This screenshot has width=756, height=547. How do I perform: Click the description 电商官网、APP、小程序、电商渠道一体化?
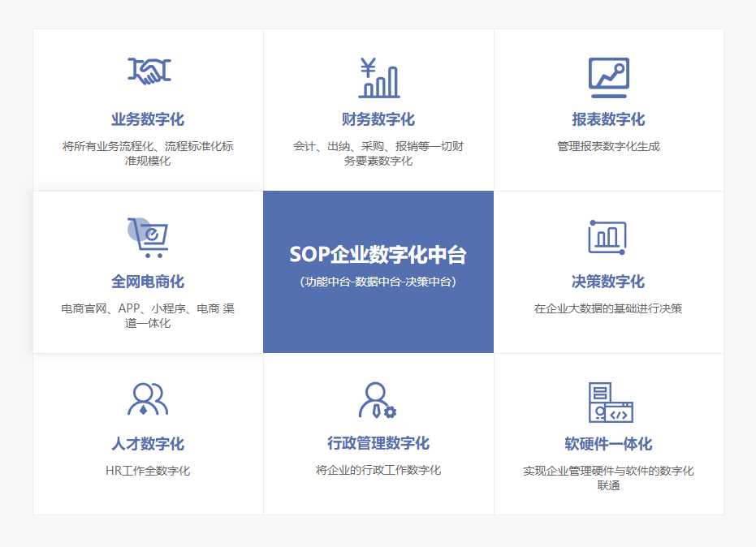148,316
